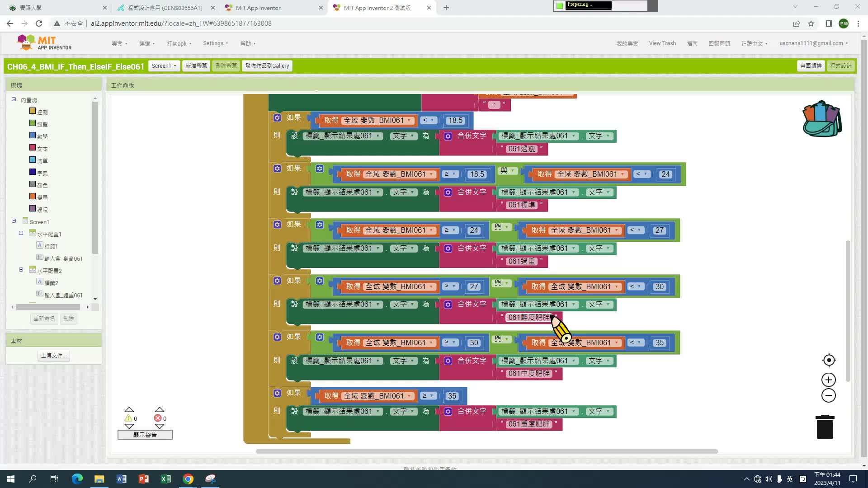
Task: Click 上傳文件 upload button
Action: (x=54, y=356)
